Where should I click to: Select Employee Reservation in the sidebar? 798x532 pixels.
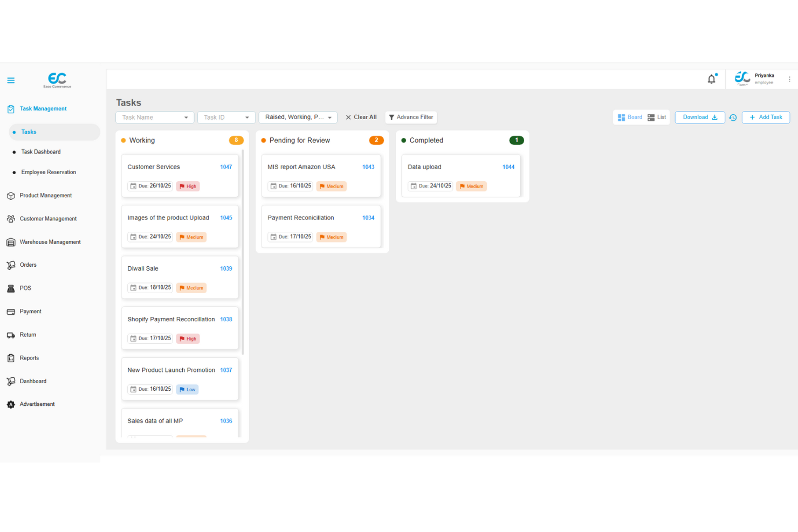pyautogui.click(x=48, y=172)
